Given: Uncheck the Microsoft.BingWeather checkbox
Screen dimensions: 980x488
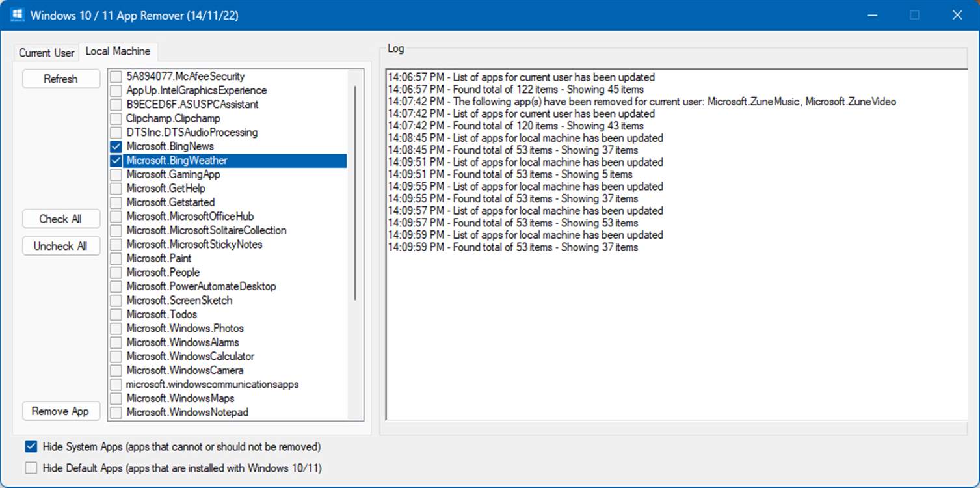Looking at the screenshot, I should [116, 160].
